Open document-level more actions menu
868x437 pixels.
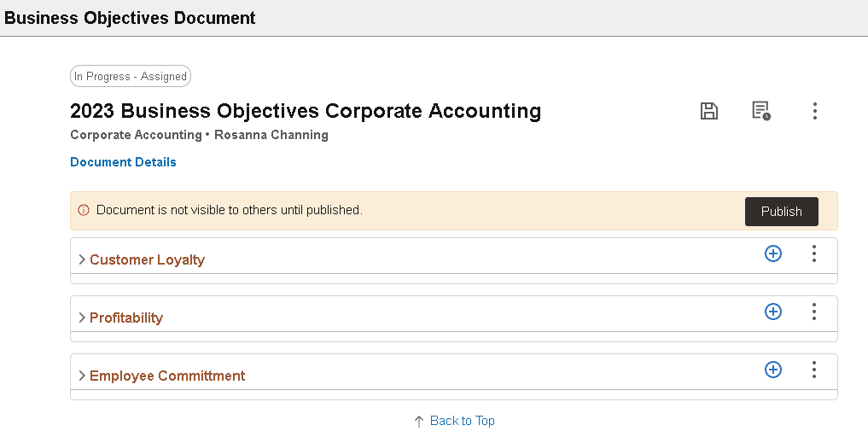pos(815,111)
